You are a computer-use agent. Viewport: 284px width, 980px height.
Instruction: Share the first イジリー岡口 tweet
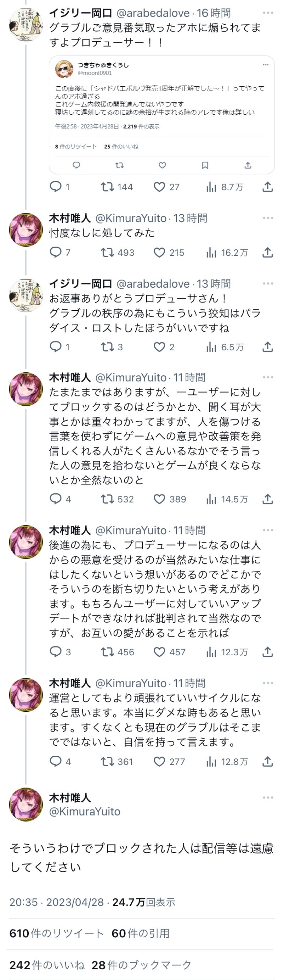pos(268,187)
